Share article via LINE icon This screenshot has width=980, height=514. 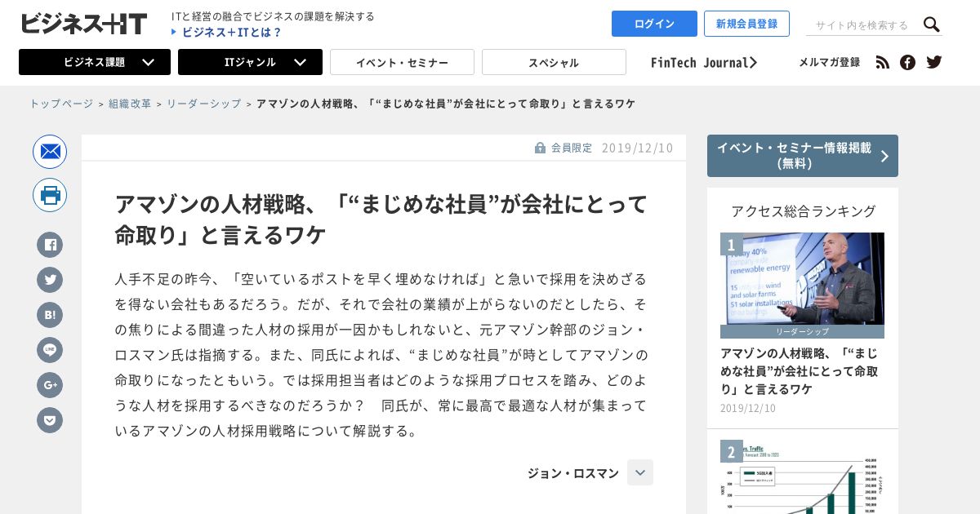[x=50, y=350]
